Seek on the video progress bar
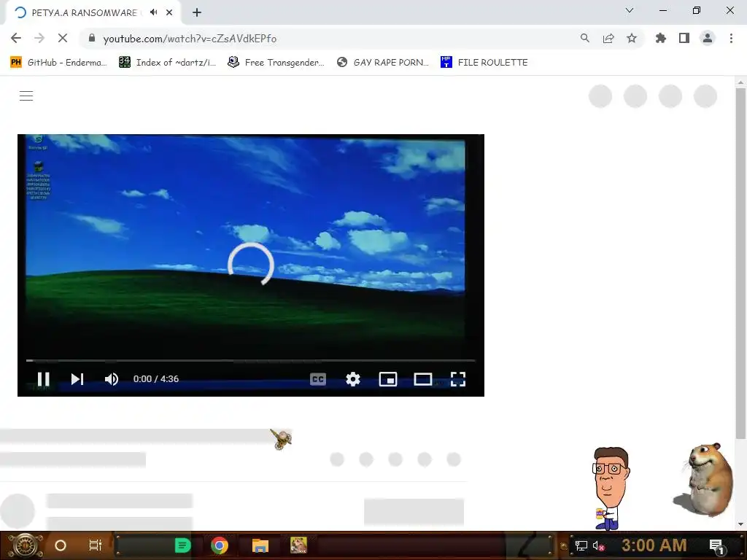 click(251, 360)
